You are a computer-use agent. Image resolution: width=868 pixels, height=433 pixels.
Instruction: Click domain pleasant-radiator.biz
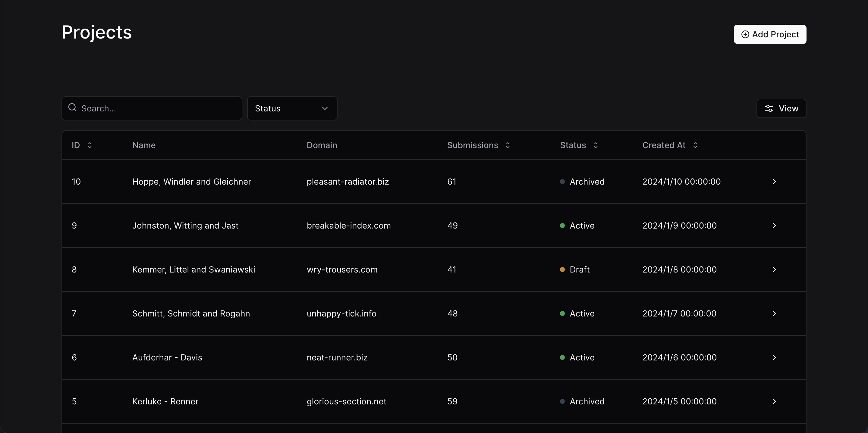(x=348, y=182)
